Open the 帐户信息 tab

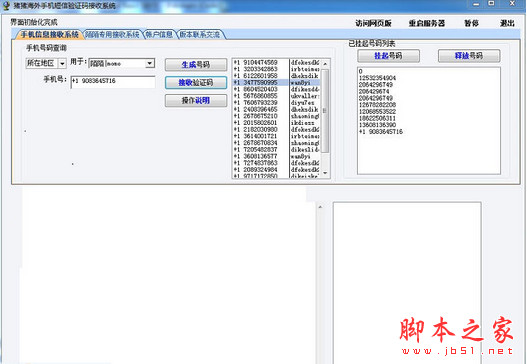(x=159, y=35)
